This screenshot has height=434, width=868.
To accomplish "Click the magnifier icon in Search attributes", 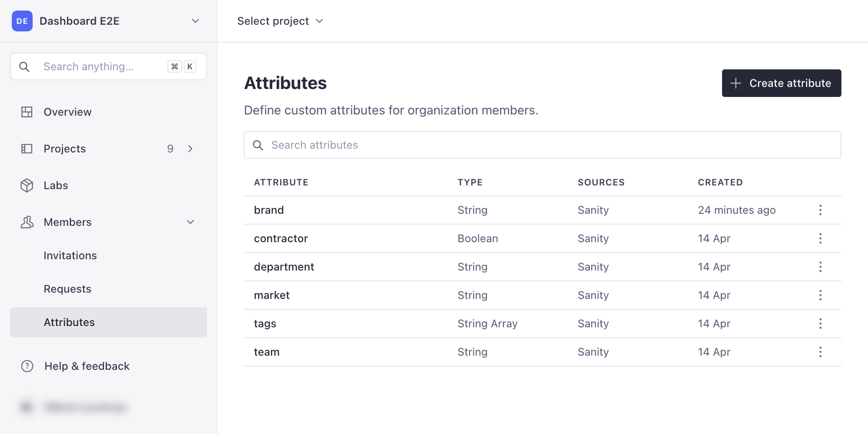I will (x=258, y=145).
